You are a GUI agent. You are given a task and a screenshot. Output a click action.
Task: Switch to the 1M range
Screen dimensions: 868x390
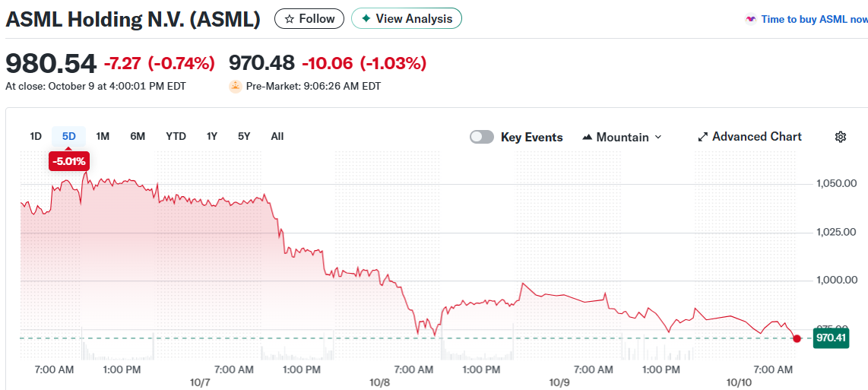coord(103,136)
